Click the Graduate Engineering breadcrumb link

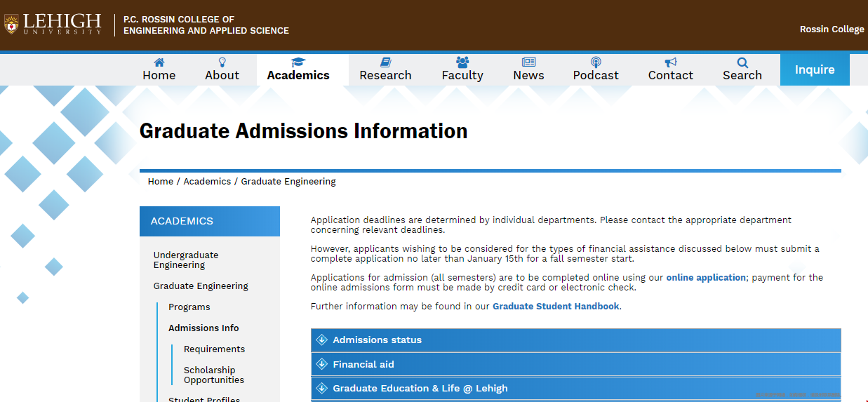point(288,182)
